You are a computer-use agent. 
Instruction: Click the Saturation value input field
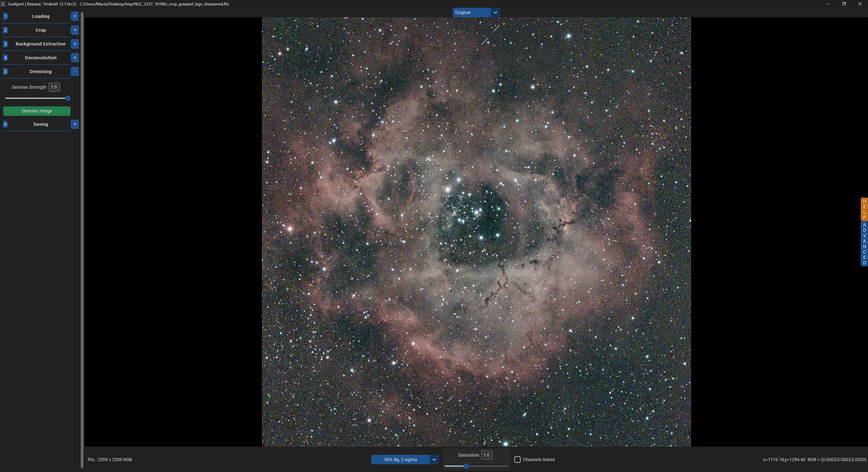pos(486,455)
